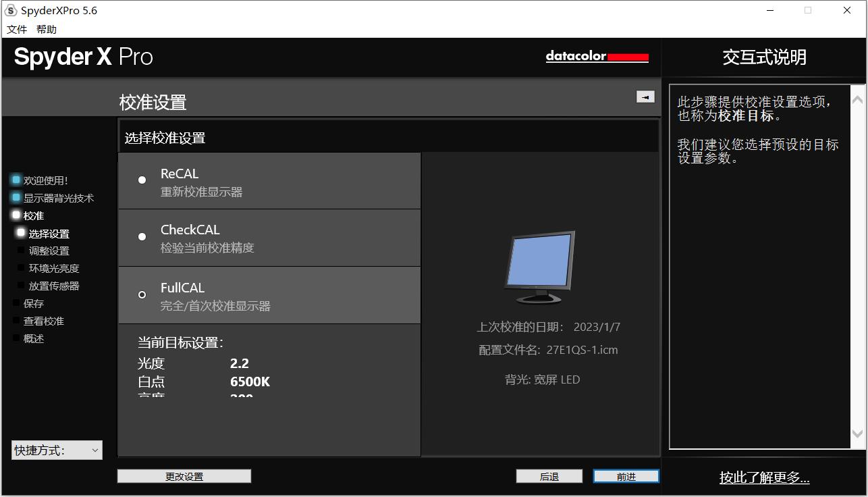Click the Spyder X Pro logo
Screen dimensions: 868x497
click(84, 57)
